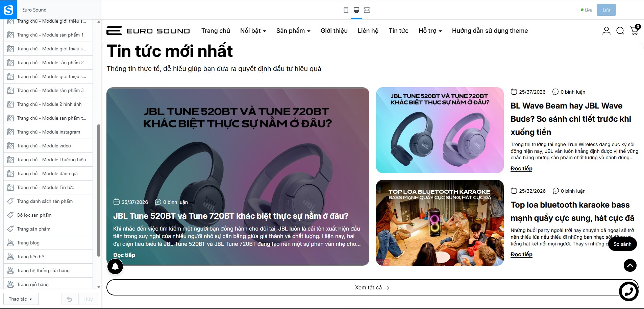
Task: Open Trang giỏ hàng settings
Action: point(48,284)
